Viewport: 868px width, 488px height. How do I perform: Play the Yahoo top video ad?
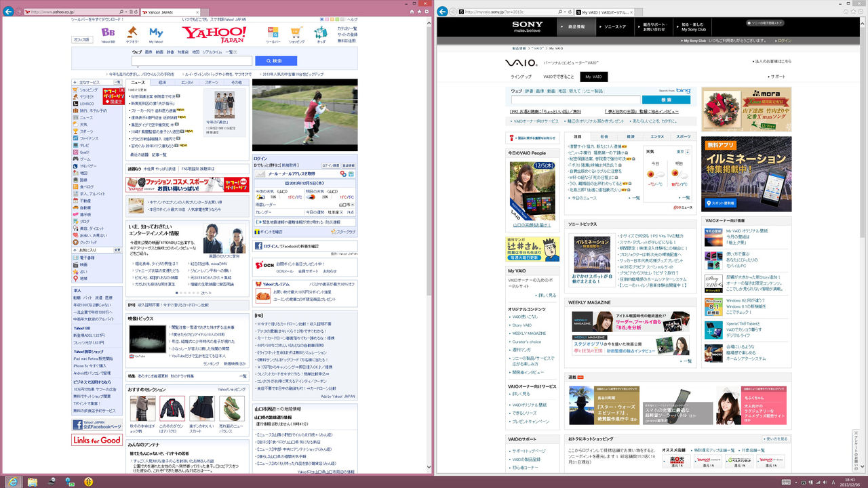(304, 115)
